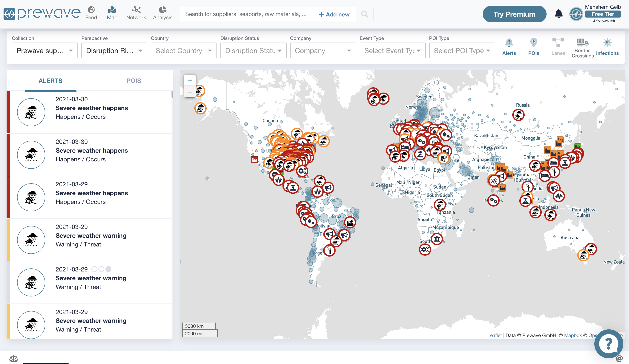Open the help question mark bubble
This screenshot has height=364, width=629.
[x=608, y=344]
